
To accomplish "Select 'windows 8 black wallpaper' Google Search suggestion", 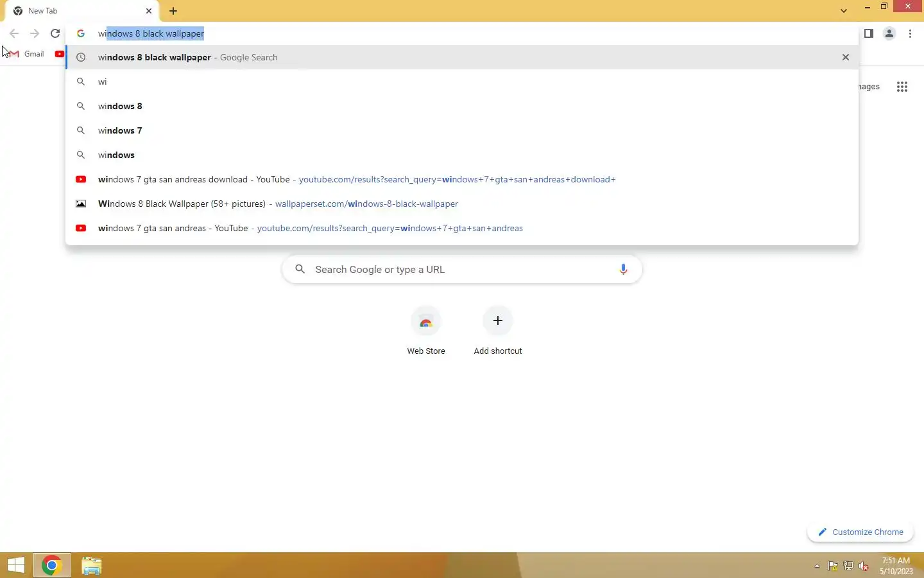I will [462, 57].
